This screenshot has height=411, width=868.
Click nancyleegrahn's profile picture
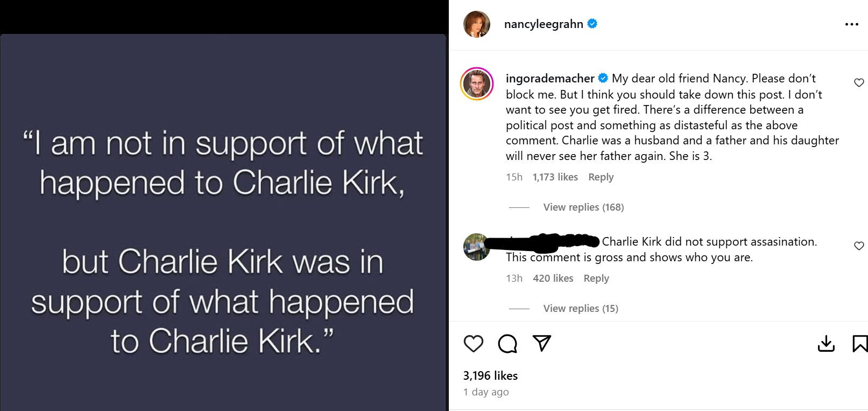477,24
